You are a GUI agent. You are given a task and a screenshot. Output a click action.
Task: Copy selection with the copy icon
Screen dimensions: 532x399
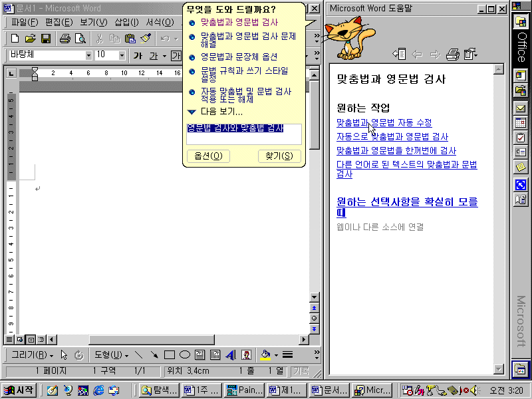[x=114, y=39]
